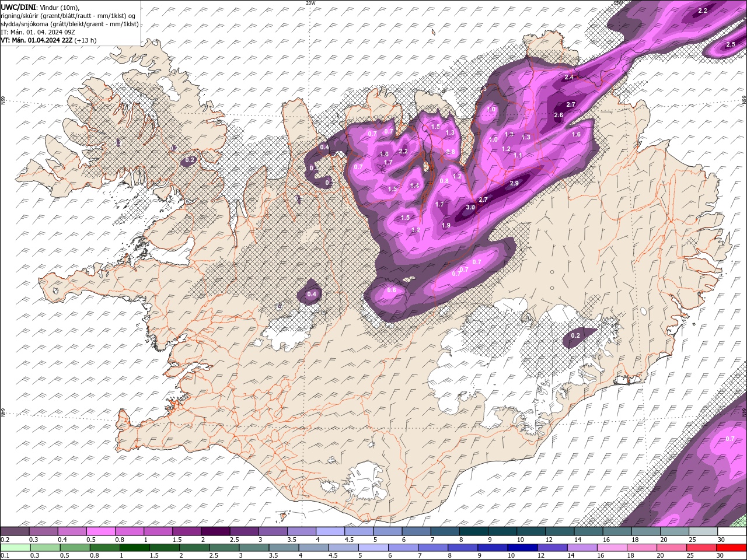Click the 1.9 snowfall value on the map
The height and width of the screenshot is (560, 747).
coord(446,225)
